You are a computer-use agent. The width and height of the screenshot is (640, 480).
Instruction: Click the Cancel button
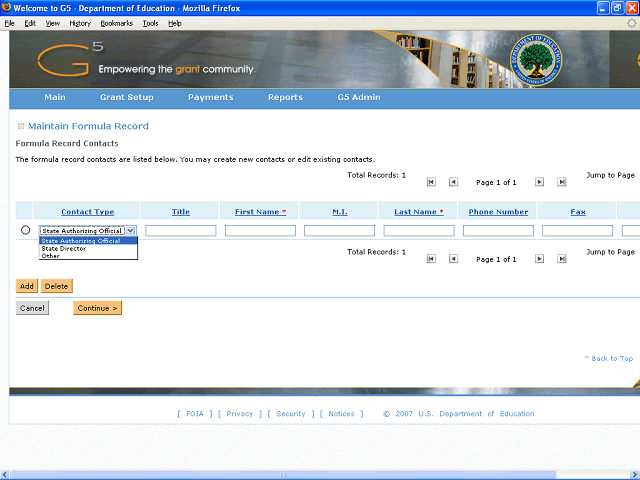[x=32, y=308]
